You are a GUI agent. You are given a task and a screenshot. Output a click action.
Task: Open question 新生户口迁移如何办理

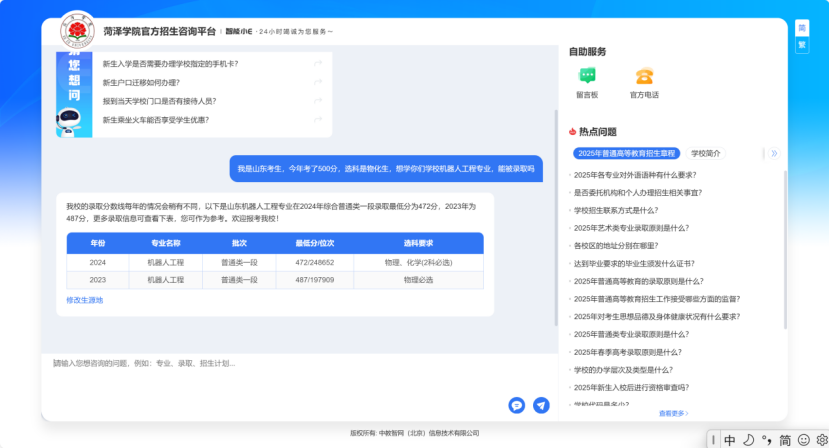tap(141, 83)
